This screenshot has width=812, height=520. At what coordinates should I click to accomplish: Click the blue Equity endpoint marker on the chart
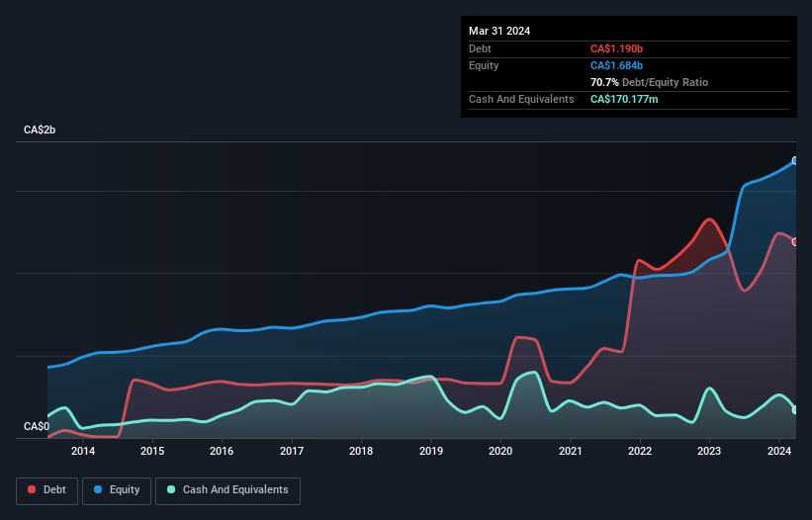(x=795, y=160)
